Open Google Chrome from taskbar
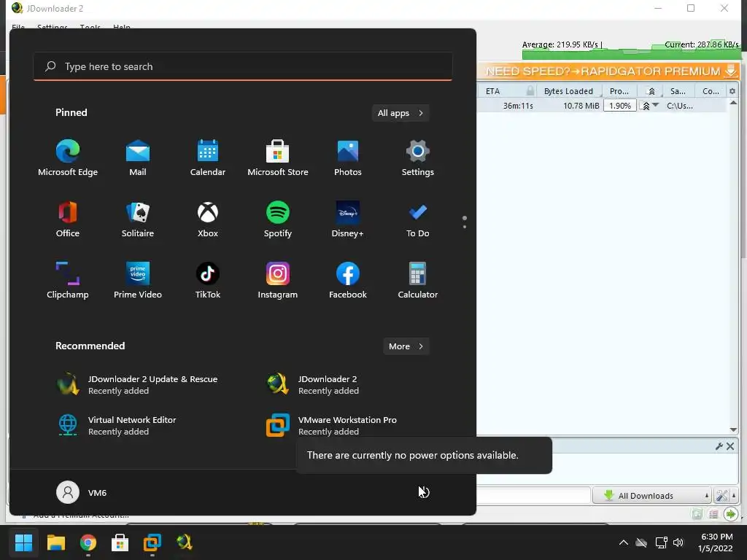 [x=88, y=542]
